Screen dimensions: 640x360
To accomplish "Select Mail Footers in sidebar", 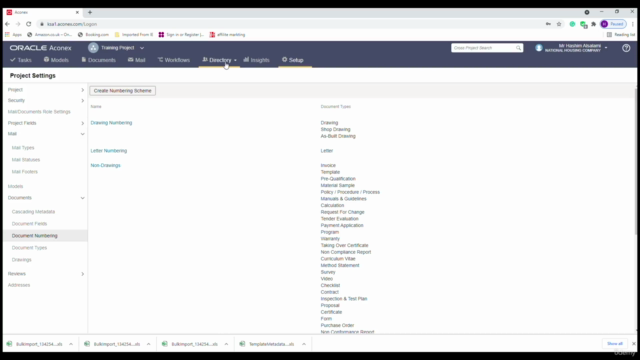I will [x=24, y=172].
